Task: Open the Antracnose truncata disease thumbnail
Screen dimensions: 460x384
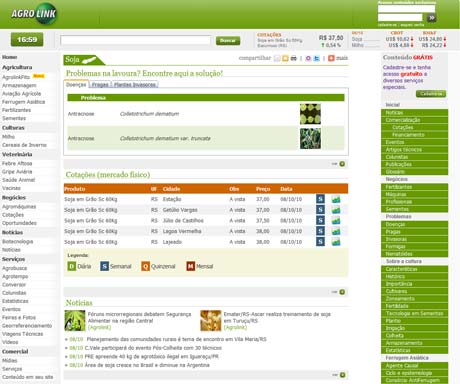Action: tap(310, 138)
